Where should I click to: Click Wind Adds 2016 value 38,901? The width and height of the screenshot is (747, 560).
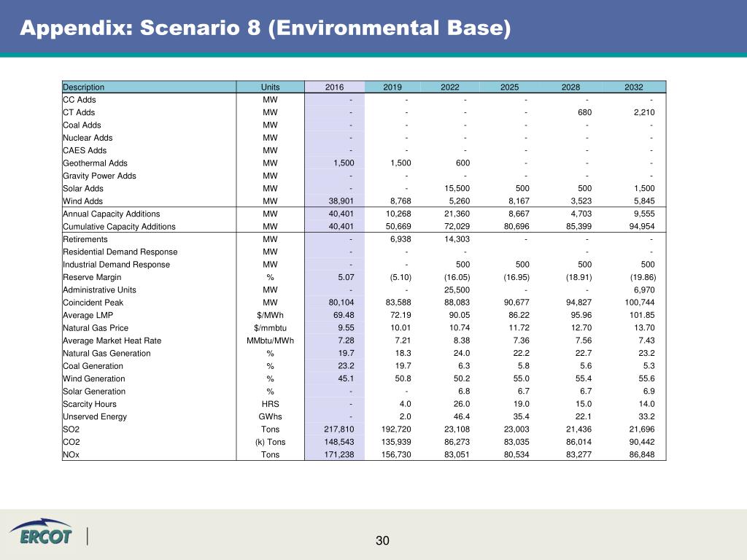(341, 201)
